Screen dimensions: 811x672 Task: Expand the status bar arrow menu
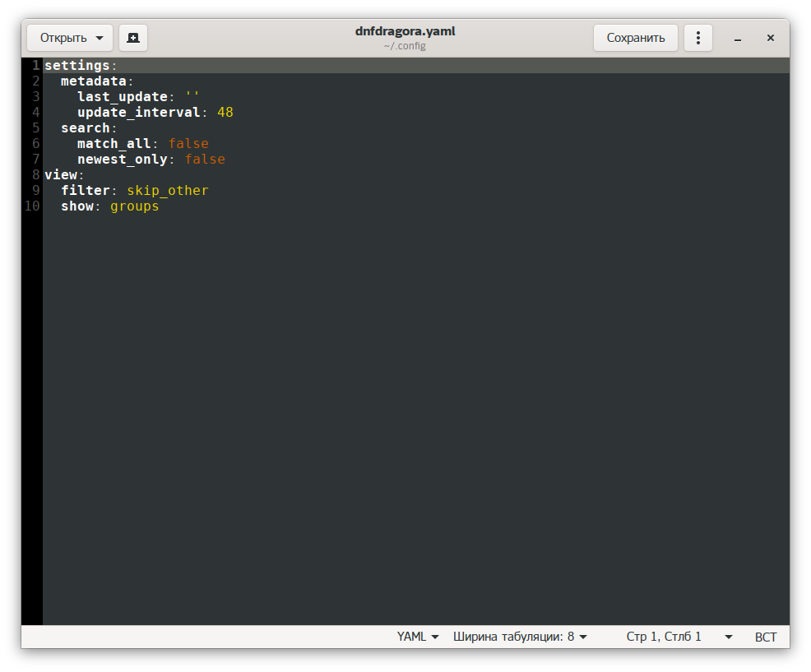[x=728, y=637]
